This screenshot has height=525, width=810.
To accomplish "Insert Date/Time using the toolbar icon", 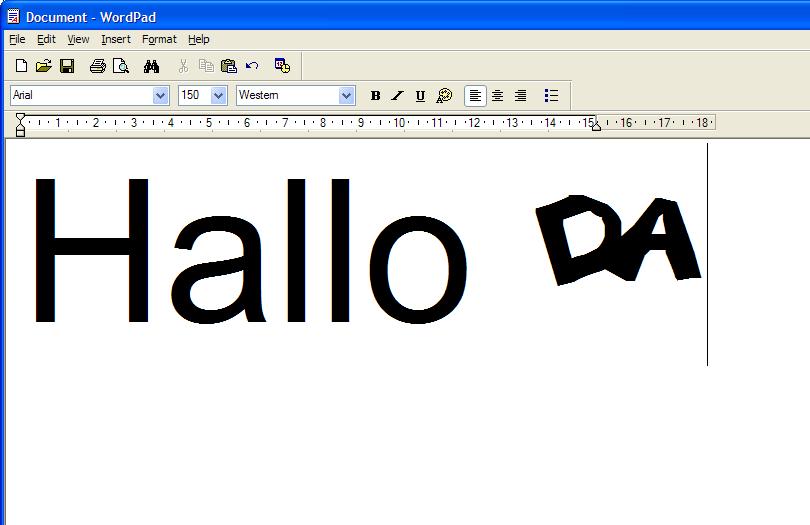I will pyautogui.click(x=282, y=66).
